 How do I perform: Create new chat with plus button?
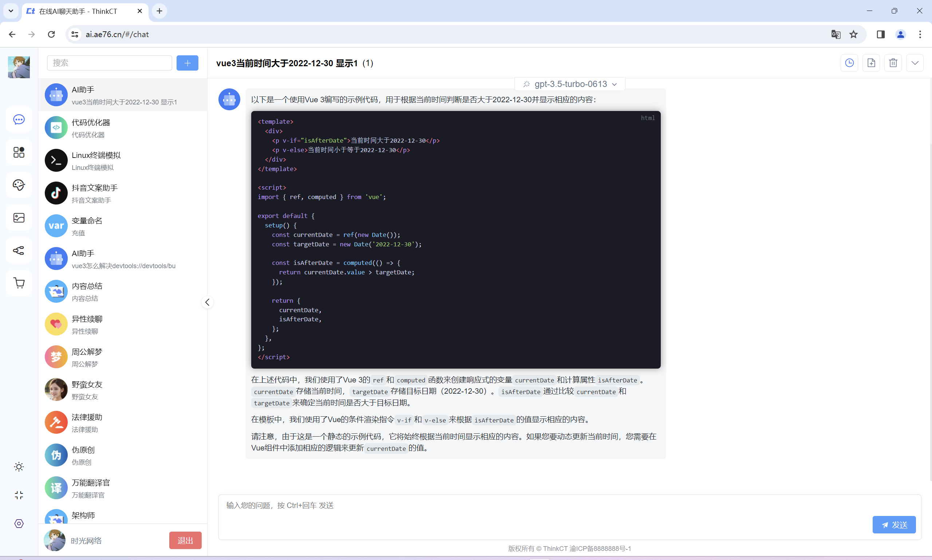click(187, 63)
